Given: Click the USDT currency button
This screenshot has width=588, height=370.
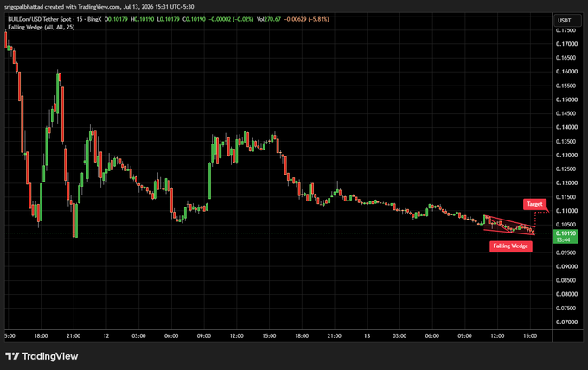Looking at the screenshot, I should pyautogui.click(x=567, y=21).
